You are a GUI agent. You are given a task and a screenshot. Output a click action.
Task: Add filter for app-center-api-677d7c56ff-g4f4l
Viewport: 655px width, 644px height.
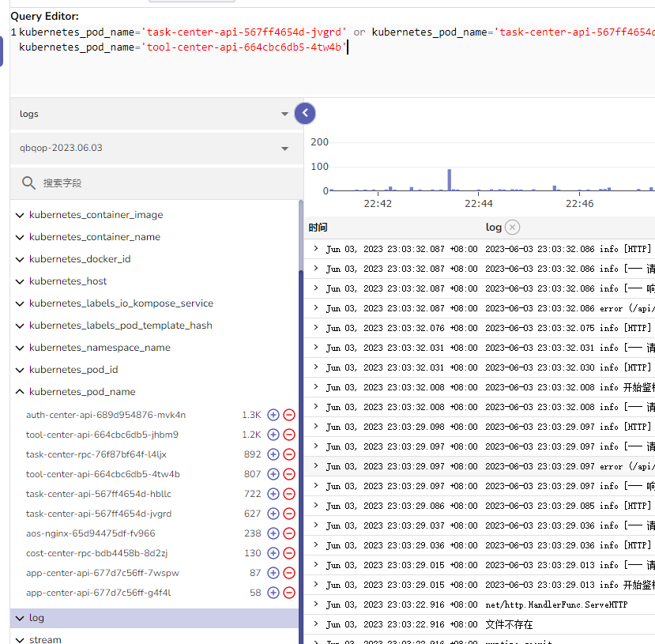pyautogui.click(x=273, y=592)
